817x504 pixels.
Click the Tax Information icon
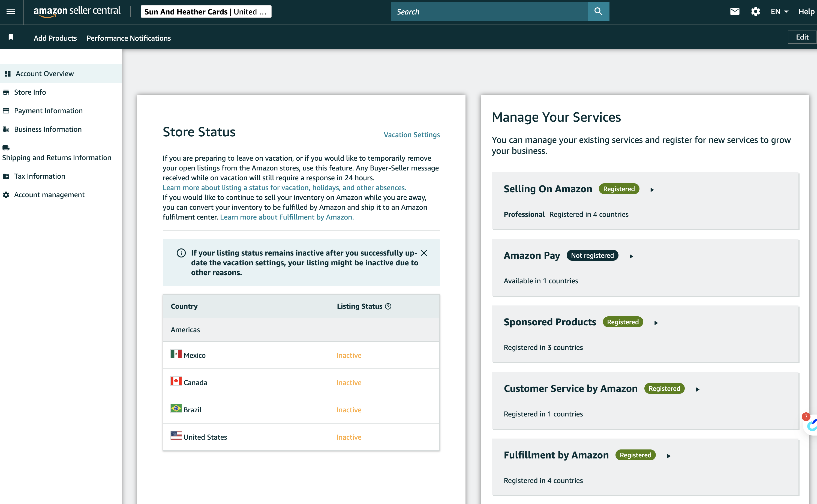6,176
